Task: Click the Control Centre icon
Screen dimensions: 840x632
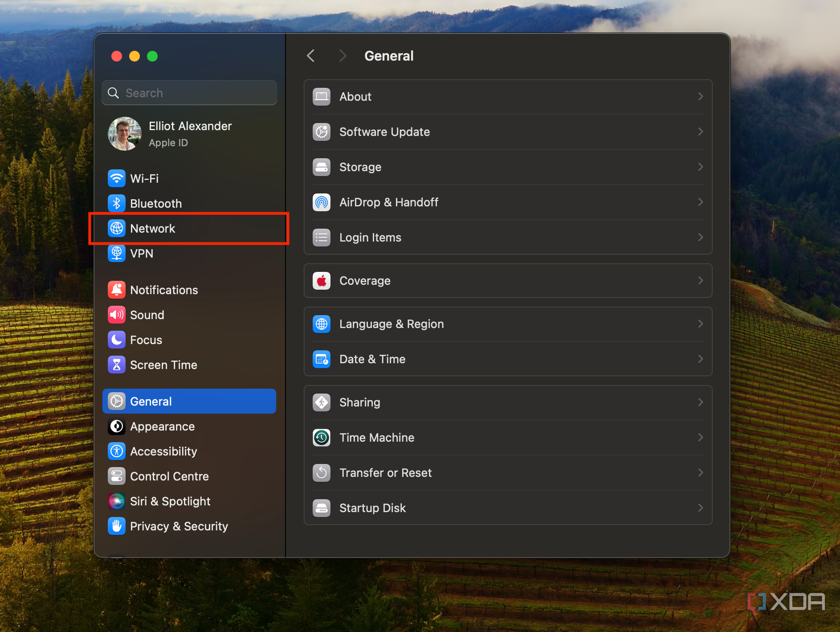Action: click(117, 476)
